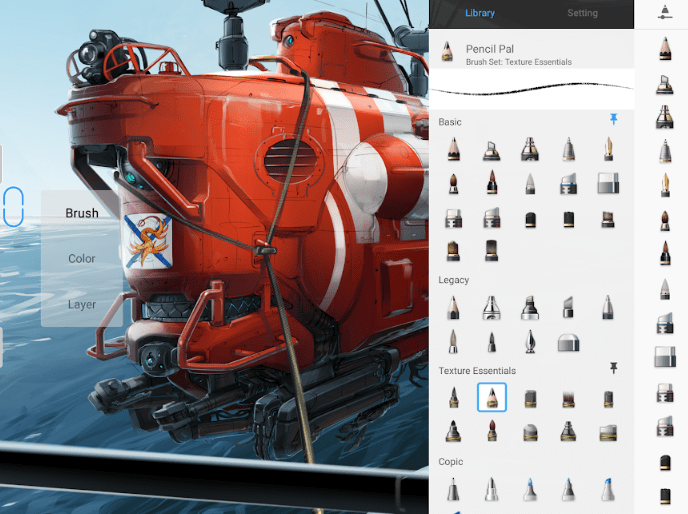This screenshot has width=688, height=514.
Task: Click the Texture Essentials section label
Action: pyautogui.click(x=477, y=371)
